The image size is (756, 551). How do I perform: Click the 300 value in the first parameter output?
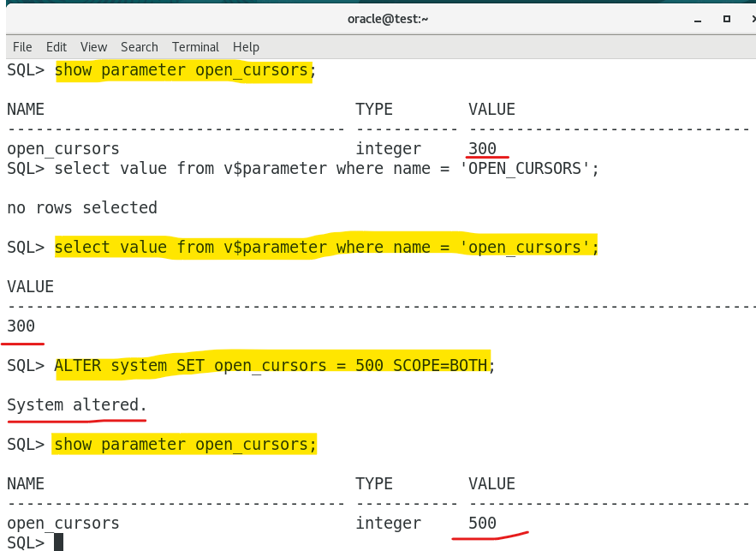click(482, 148)
